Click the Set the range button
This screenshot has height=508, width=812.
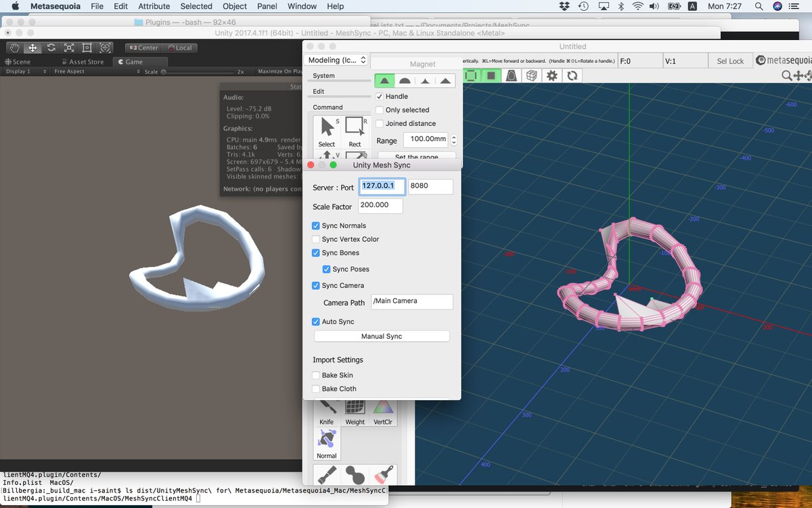417,157
